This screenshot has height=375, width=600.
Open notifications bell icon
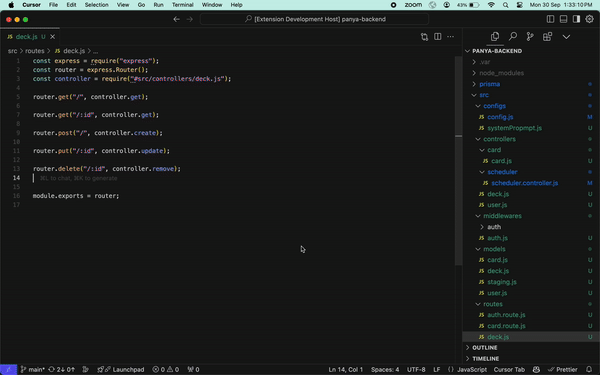tap(589, 370)
